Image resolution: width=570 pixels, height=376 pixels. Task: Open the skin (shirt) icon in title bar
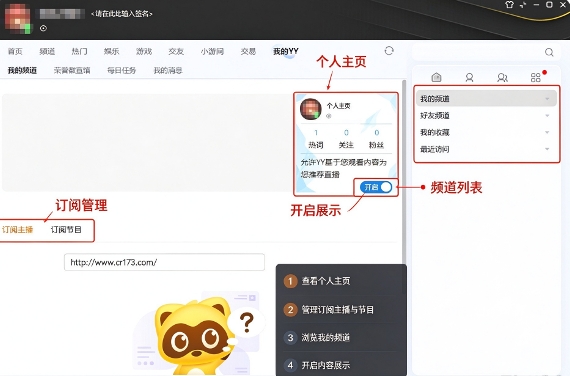[509, 5]
